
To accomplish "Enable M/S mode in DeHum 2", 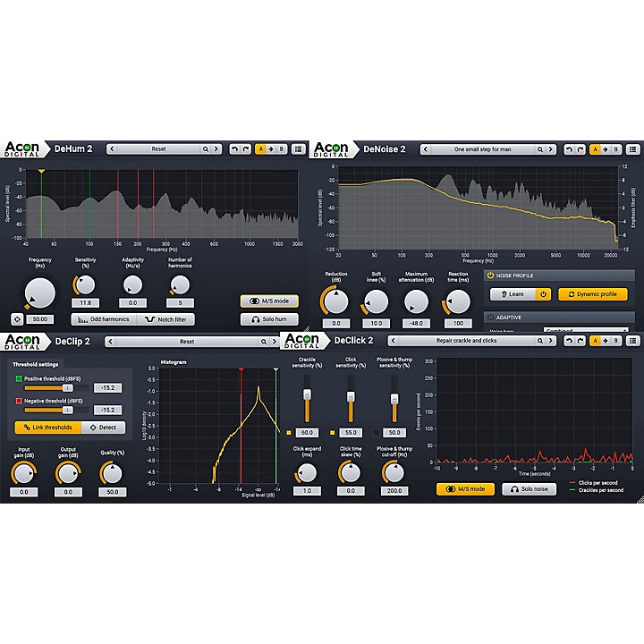I will (x=269, y=301).
